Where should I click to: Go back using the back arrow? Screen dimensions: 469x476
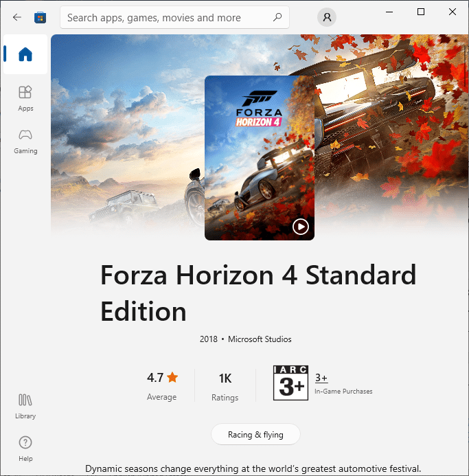click(x=17, y=17)
